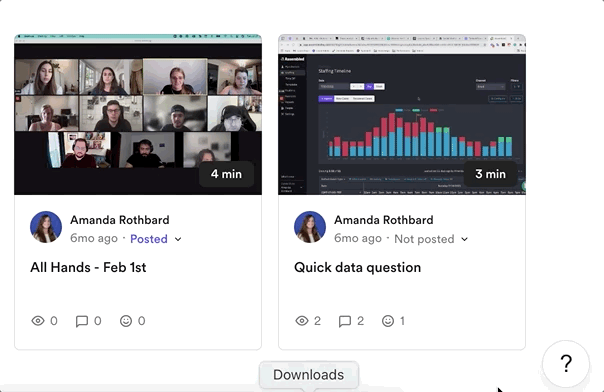The width and height of the screenshot is (604, 392).
Task: Open the All Hands - Feb 1st video title
Action: tap(88, 267)
